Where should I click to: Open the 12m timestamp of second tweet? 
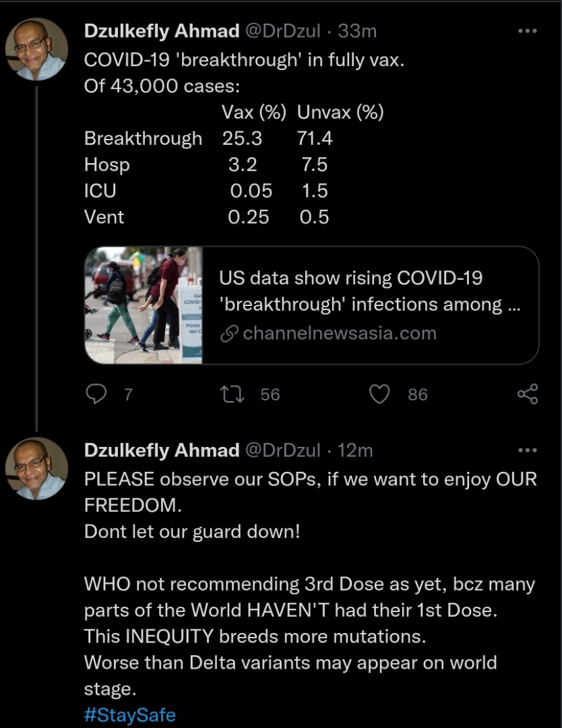pos(355,450)
